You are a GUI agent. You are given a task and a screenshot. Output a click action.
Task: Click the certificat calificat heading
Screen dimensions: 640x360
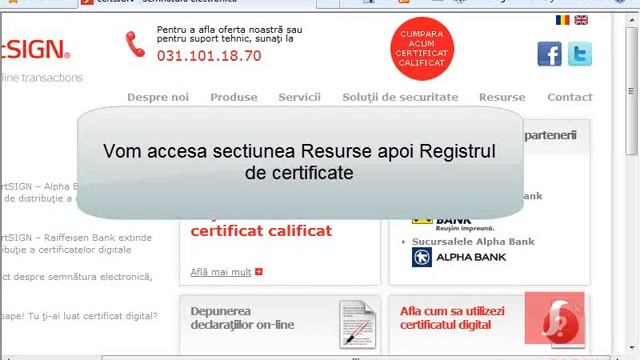[261, 231]
